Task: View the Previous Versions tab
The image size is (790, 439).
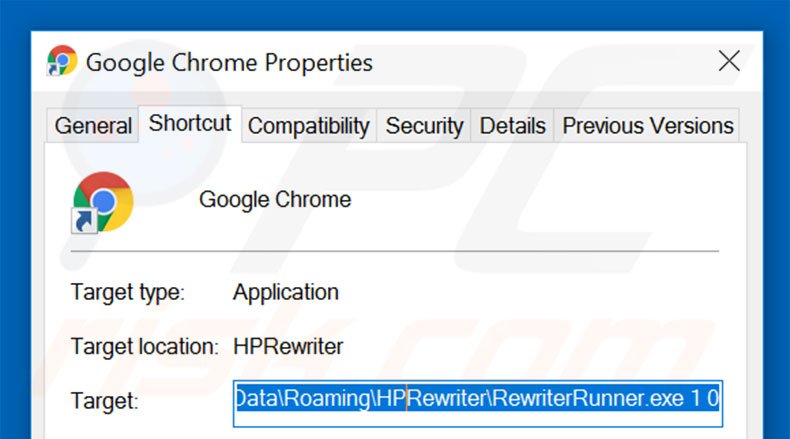Action: click(647, 126)
